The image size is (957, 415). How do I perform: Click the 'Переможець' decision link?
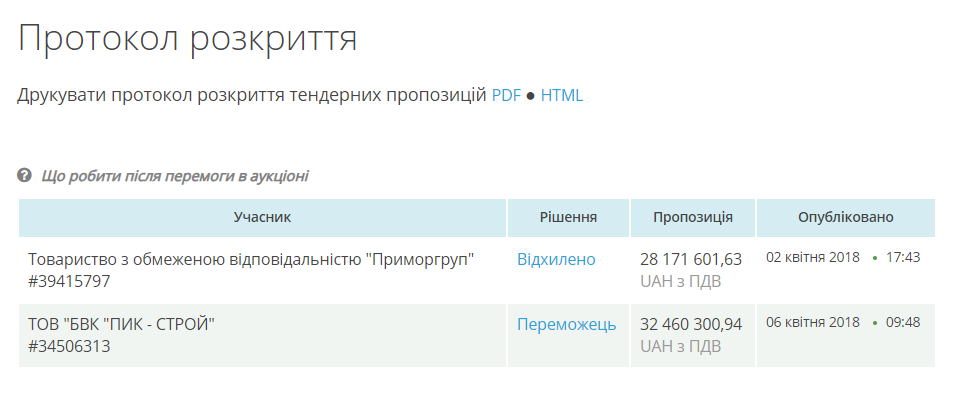click(x=566, y=325)
